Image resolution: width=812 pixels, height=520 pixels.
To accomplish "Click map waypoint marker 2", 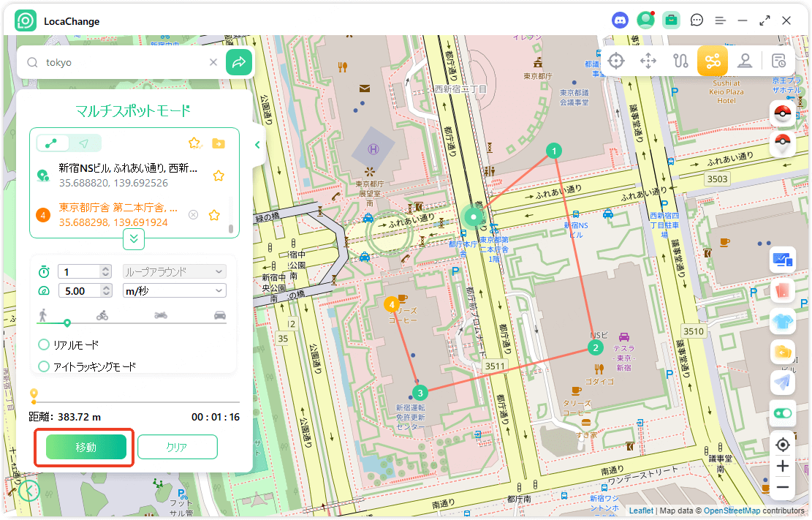I will click(x=596, y=348).
